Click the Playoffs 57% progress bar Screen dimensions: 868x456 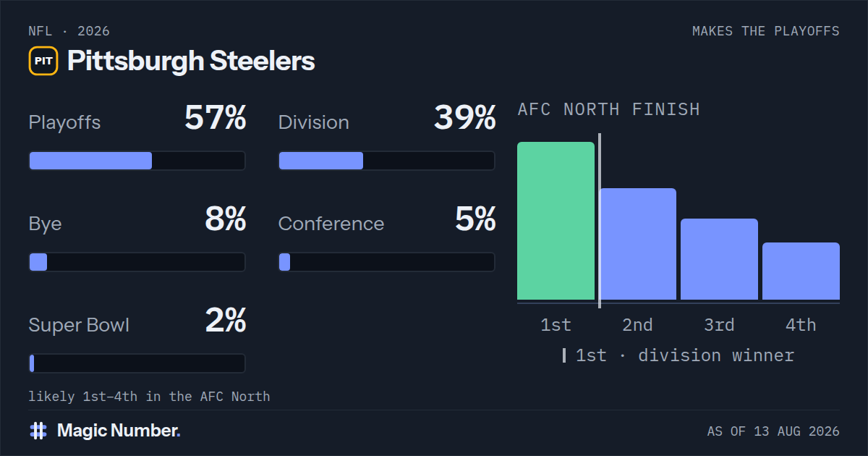click(x=137, y=161)
